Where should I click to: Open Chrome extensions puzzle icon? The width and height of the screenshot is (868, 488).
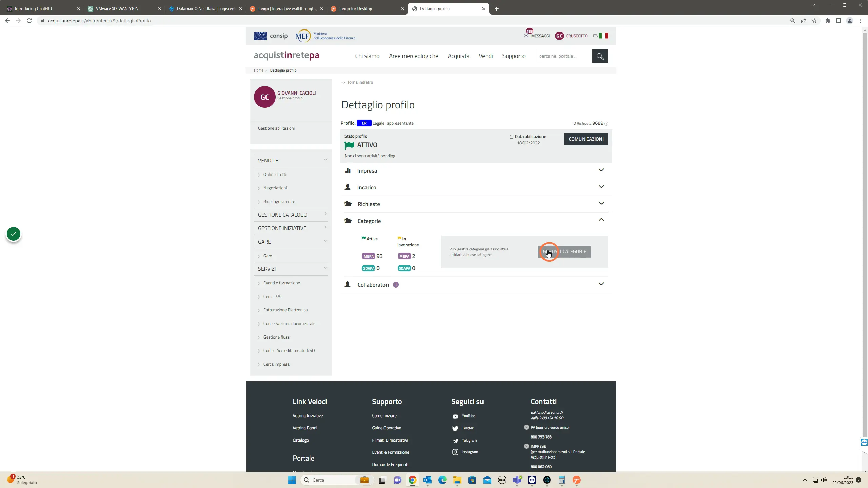point(828,21)
